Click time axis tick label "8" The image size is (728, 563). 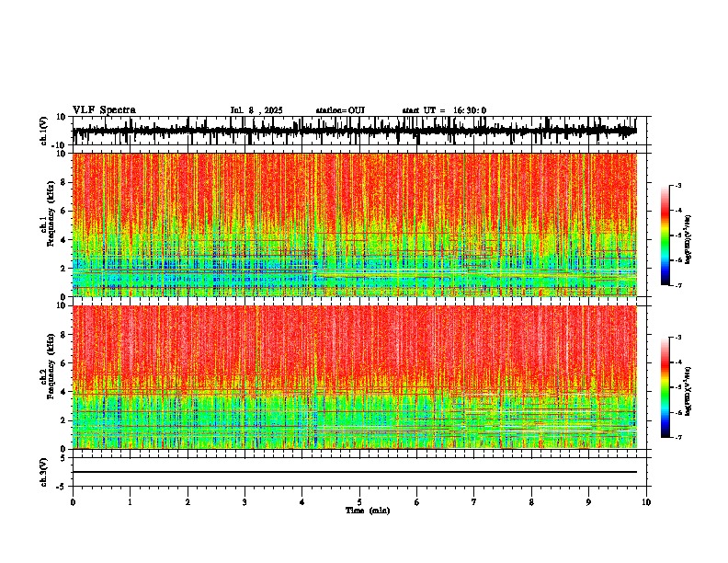(x=531, y=502)
